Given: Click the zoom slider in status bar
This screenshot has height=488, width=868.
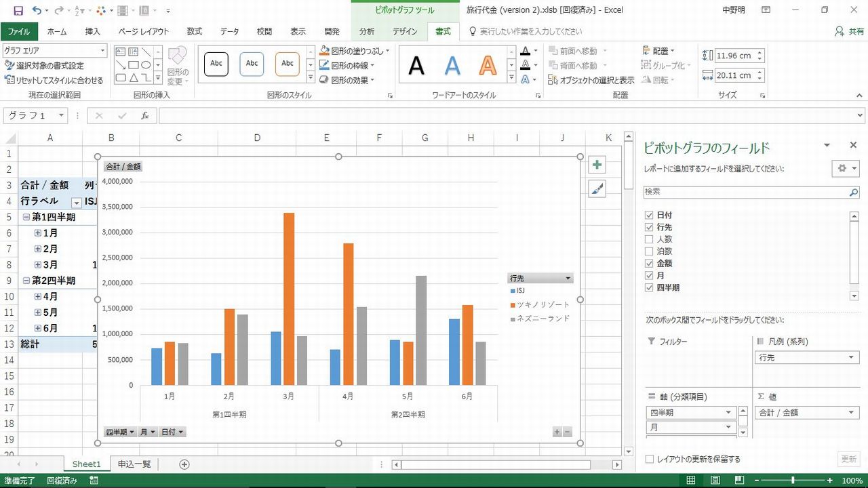Looking at the screenshot, I should click(x=793, y=481).
